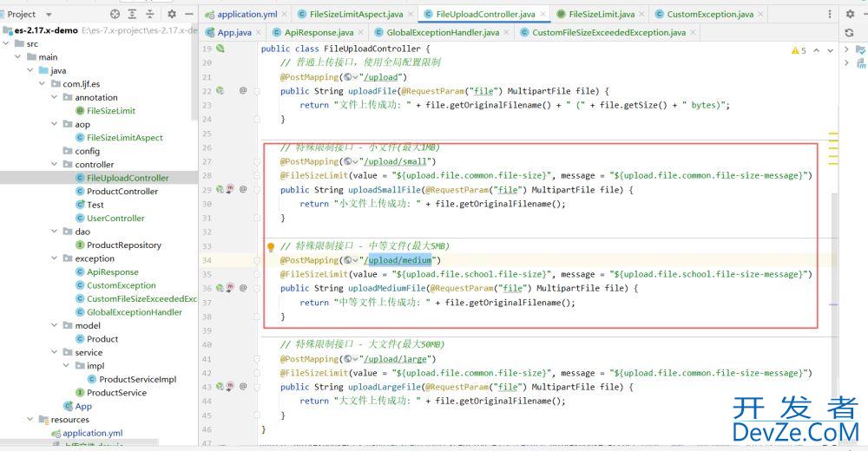Click the expand all icon in Project panel
Image resolution: width=868 pixels, height=451 pixels.
pyautogui.click(x=132, y=14)
